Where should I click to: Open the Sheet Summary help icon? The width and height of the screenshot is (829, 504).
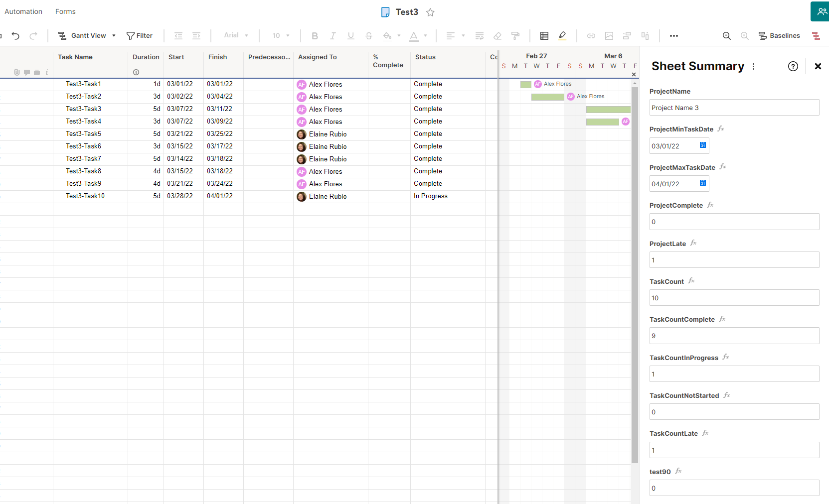pos(793,66)
